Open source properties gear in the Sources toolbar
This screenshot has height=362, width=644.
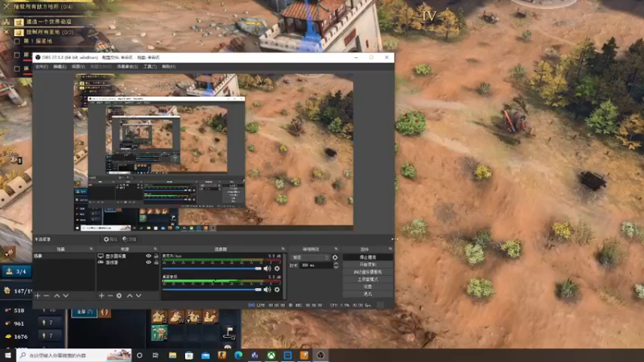click(119, 295)
